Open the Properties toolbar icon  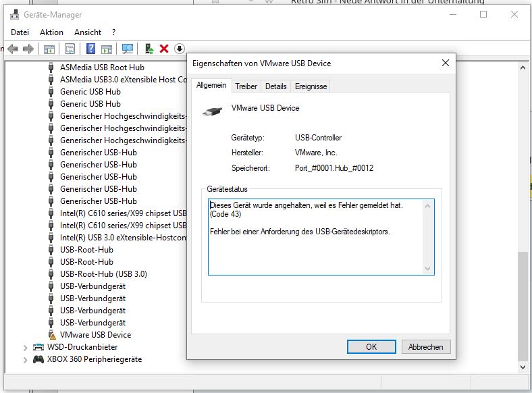(70, 49)
